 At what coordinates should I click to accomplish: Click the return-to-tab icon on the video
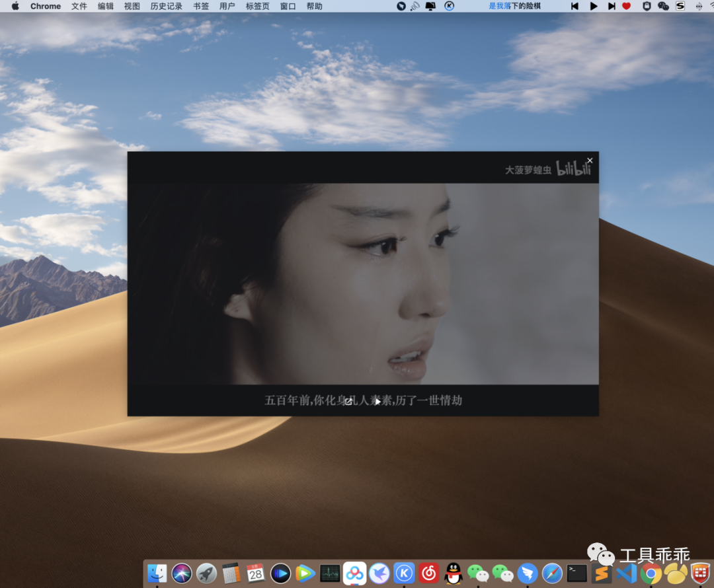point(348,401)
